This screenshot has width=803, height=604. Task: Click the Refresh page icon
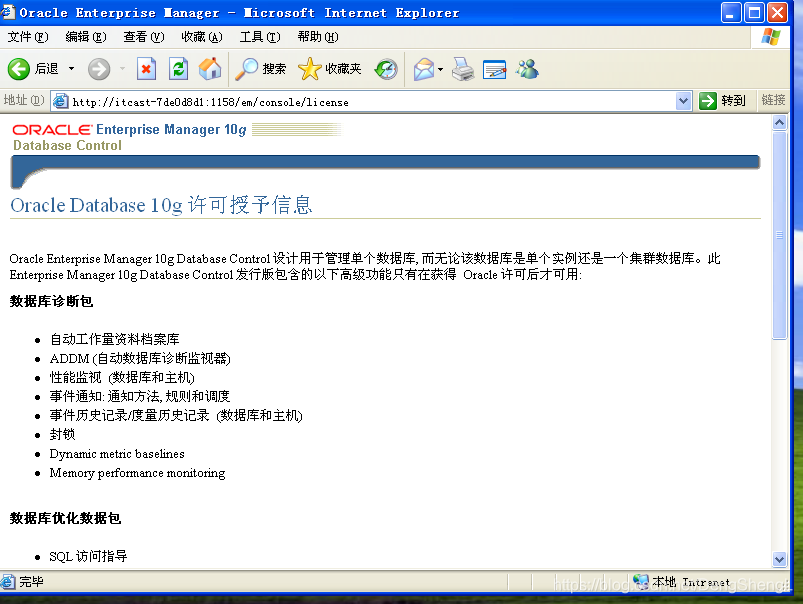[x=178, y=69]
